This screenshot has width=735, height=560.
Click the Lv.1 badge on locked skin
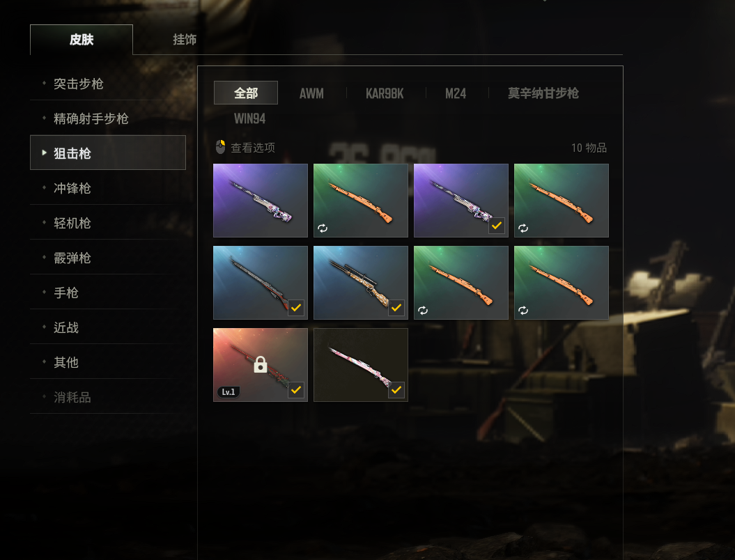point(229,391)
